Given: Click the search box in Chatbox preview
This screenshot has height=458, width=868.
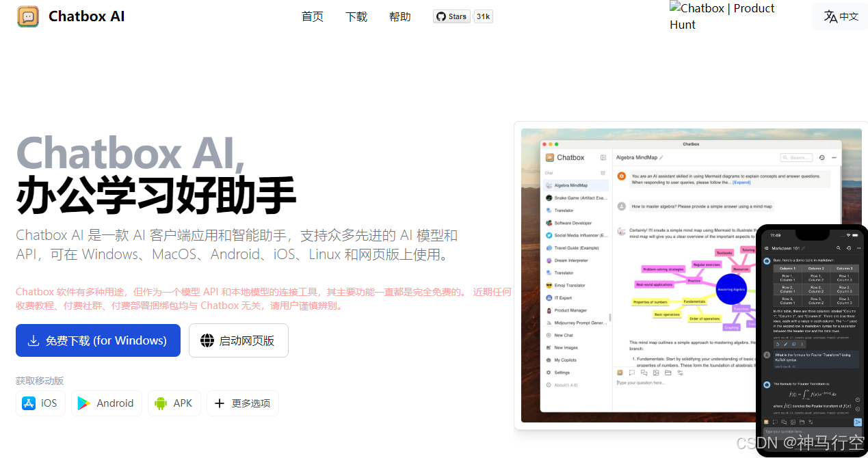Looking at the screenshot, I should point(796,157).
